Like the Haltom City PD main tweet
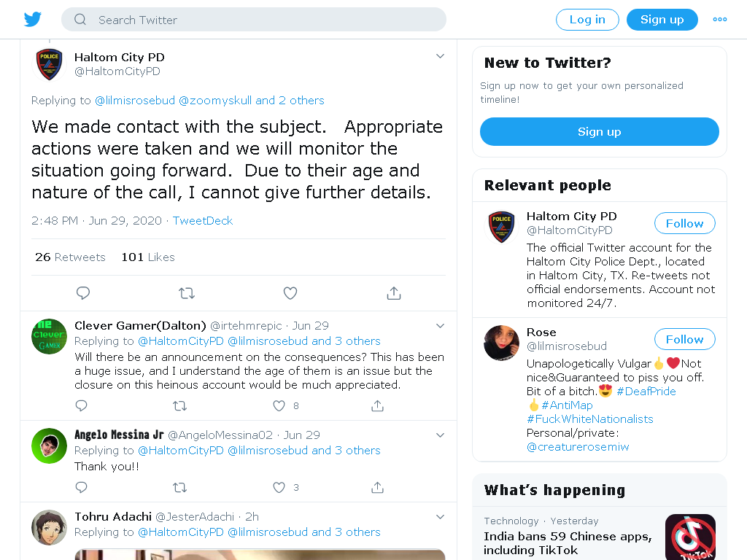Image resolution: width=747 pixels, height=560 pixels. pyautogui.click(x=290, y=293)
